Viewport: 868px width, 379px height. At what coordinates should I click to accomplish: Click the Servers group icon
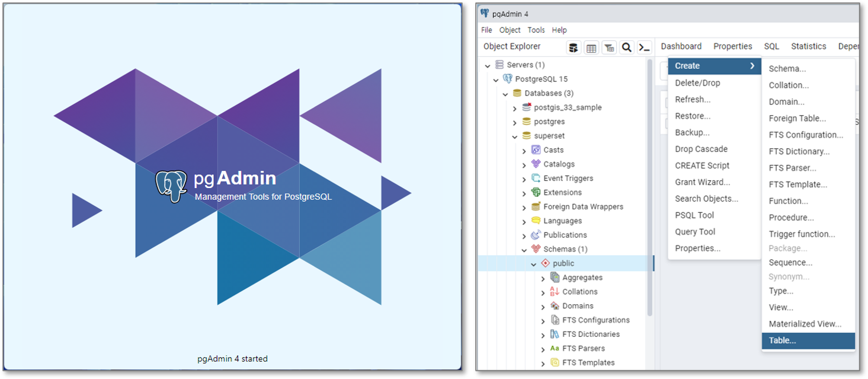point(499,65)
